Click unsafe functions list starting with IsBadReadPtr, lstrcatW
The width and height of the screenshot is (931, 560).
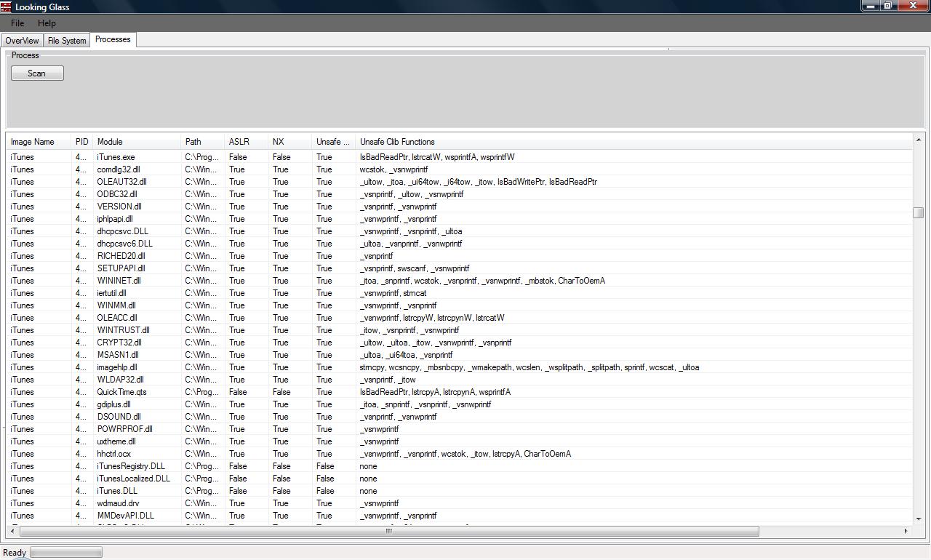coord(437,157)
